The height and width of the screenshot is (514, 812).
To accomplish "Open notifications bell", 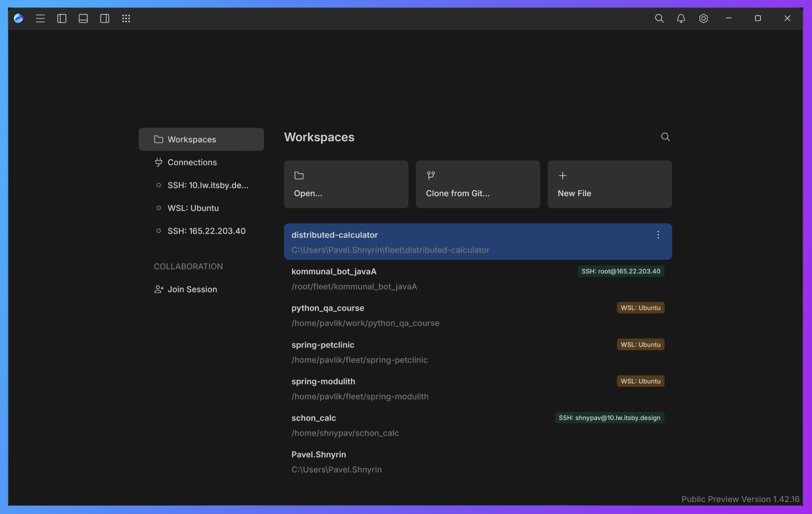I will coord(681,18).
